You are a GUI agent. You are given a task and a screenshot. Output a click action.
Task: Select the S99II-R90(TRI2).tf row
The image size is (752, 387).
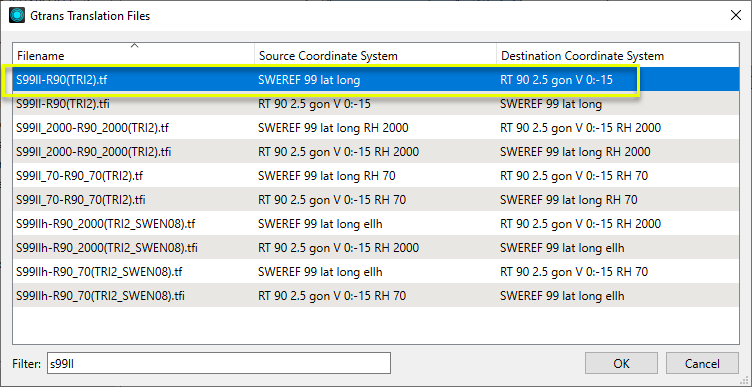(376, 80)
